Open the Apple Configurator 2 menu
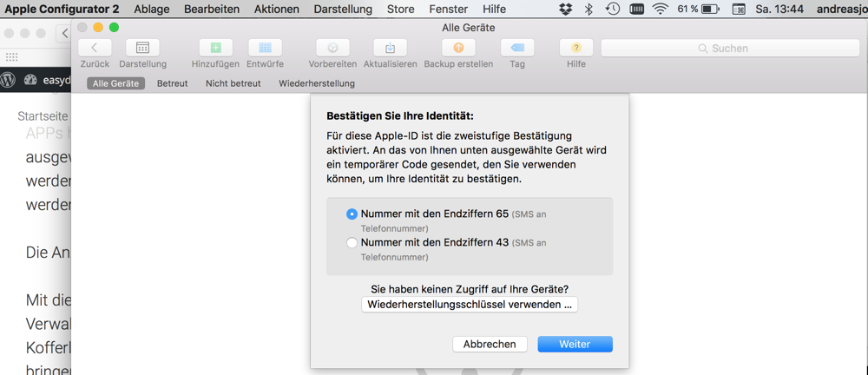 pos(62,9)
